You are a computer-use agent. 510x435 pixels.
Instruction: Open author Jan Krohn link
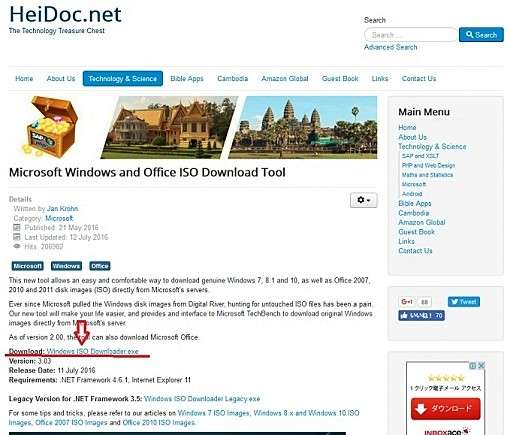(62, 209)
